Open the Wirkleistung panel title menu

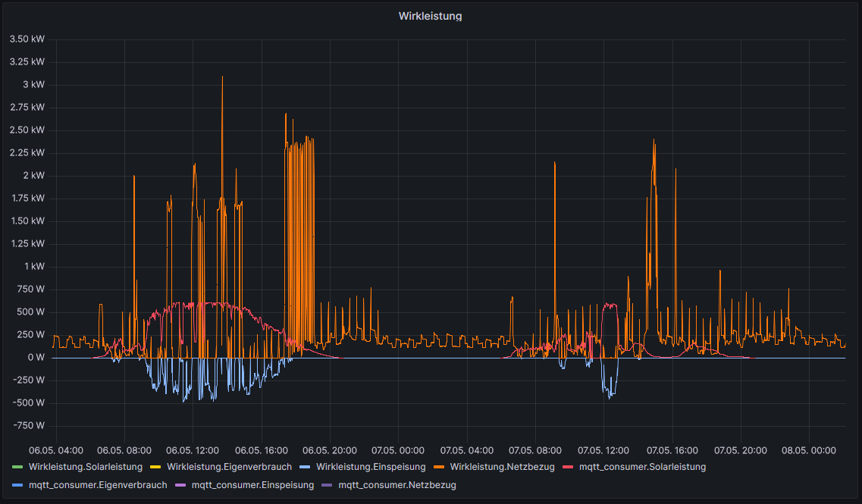click(x=430, y=16)
